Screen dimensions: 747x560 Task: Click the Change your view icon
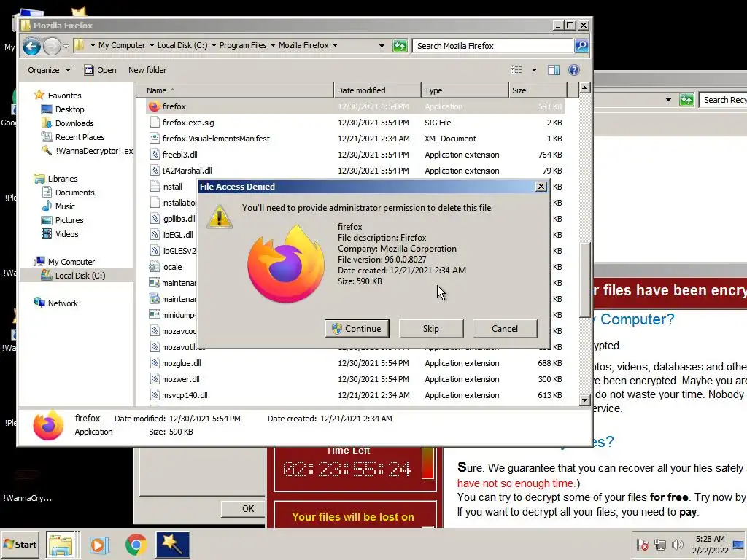516,70
